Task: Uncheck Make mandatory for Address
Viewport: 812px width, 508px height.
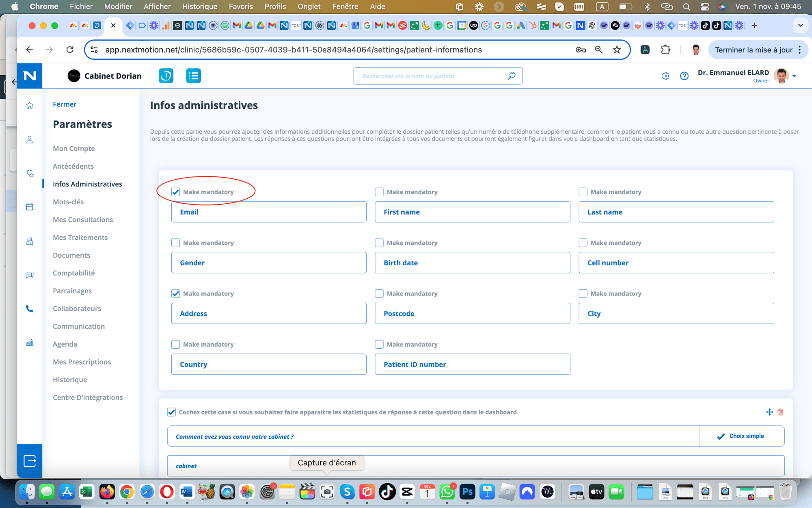Action: 175,293
